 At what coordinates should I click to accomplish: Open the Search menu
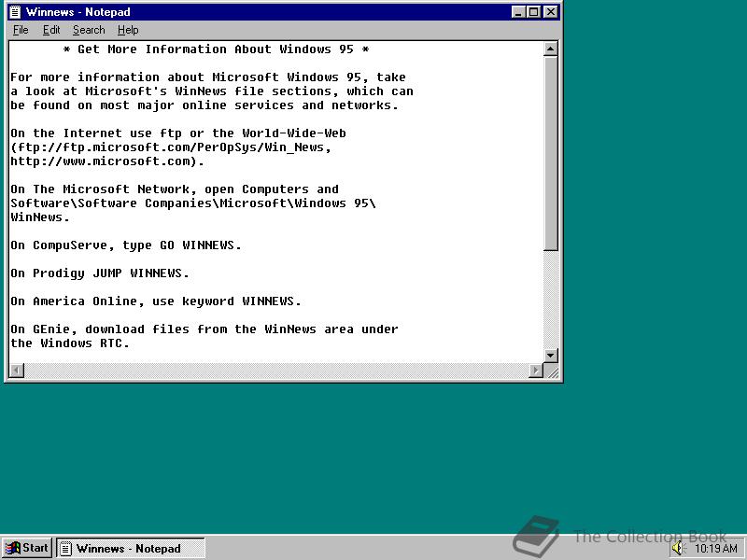tap(89, 30)
